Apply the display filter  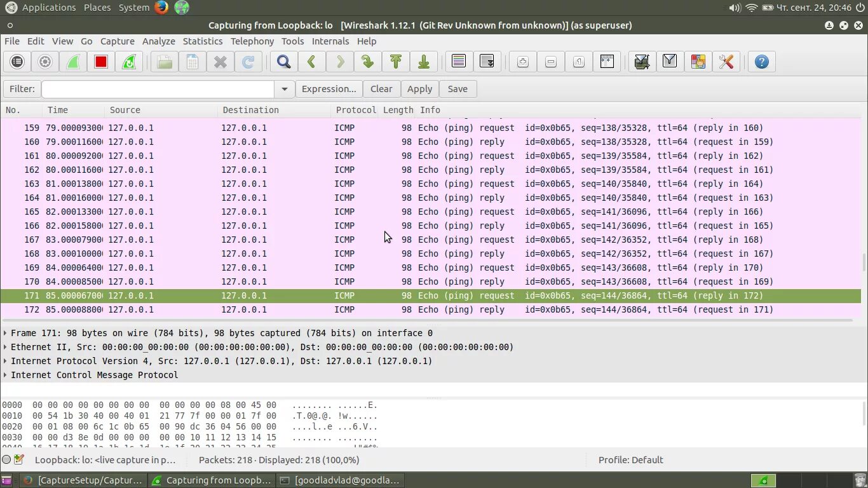coord(419,89)
